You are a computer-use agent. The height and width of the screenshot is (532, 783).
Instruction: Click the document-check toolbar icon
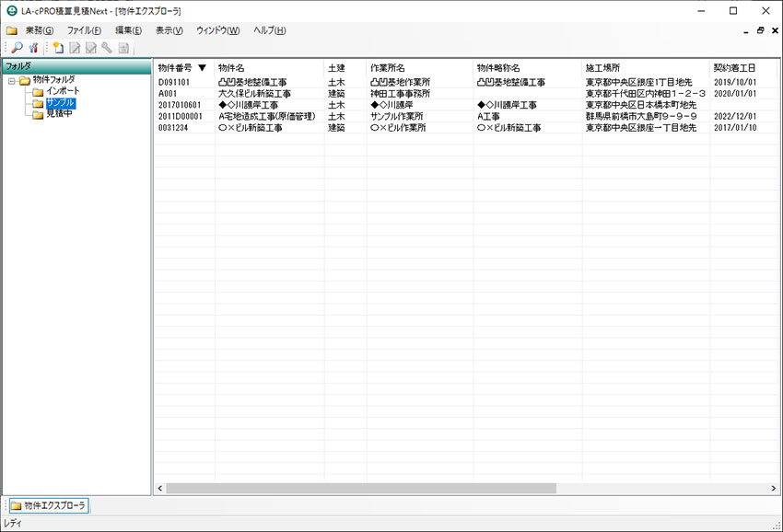tap(92, 47)
